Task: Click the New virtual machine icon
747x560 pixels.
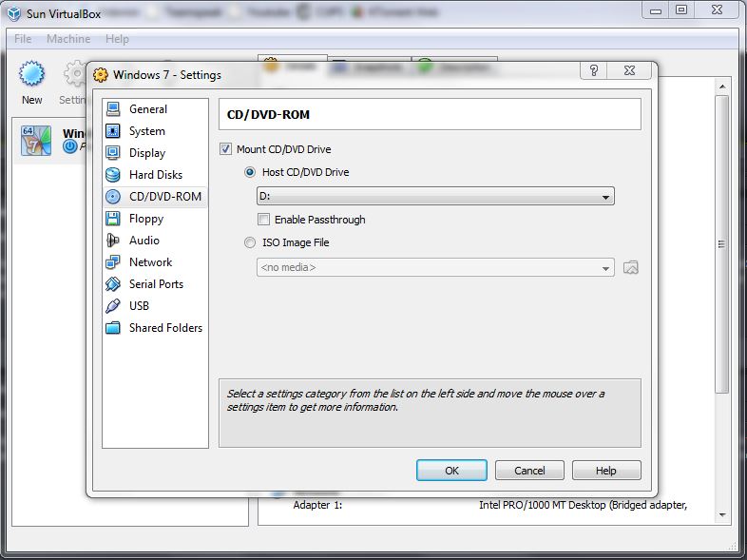Action: [x=32, y=74]
